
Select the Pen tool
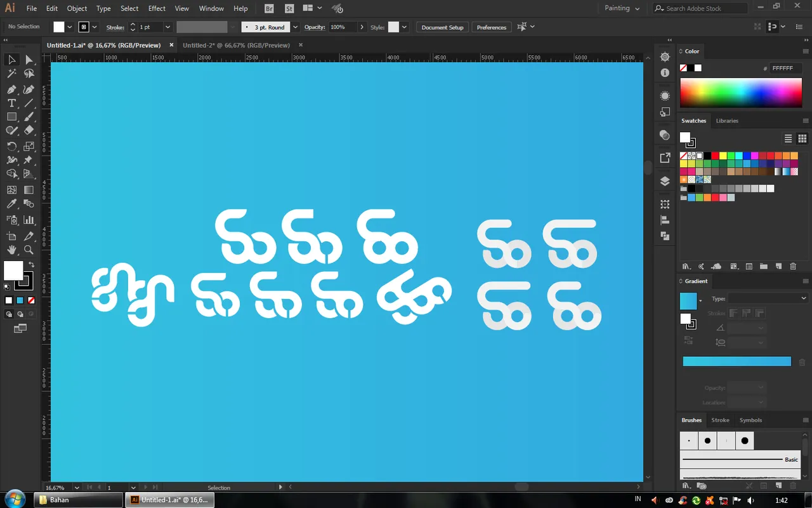[x=11, y=89]
